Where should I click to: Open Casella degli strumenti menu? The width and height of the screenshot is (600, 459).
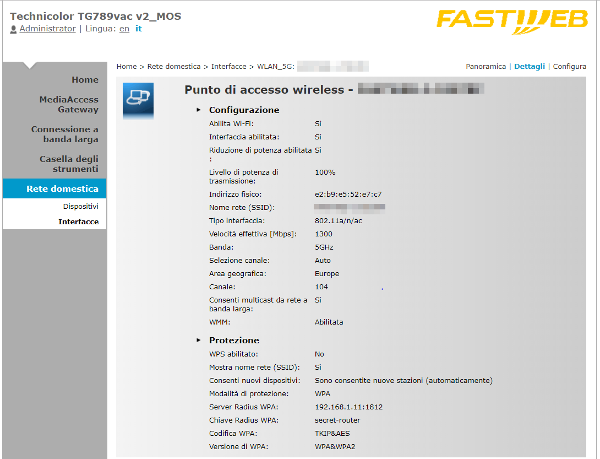coord(68,164)
